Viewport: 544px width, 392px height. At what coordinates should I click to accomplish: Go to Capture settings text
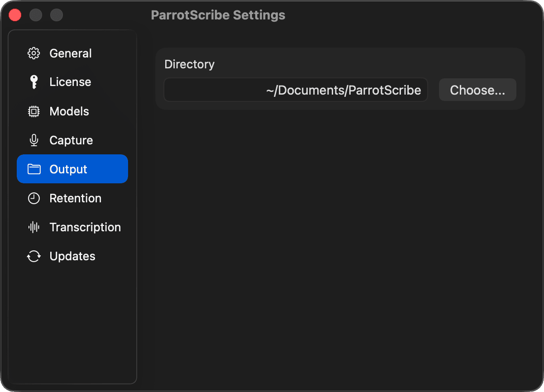coord(71,140)
